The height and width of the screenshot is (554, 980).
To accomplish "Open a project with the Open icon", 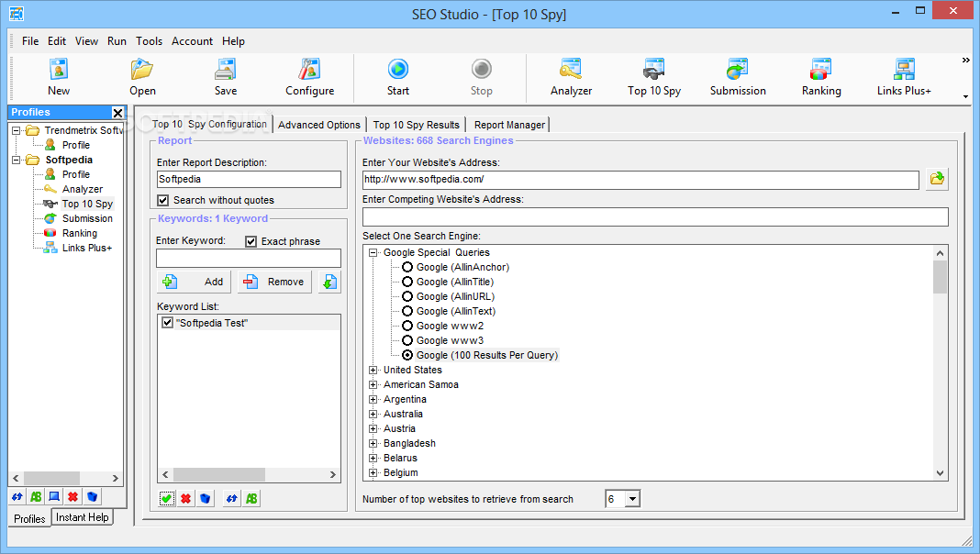I will point(142,77).
